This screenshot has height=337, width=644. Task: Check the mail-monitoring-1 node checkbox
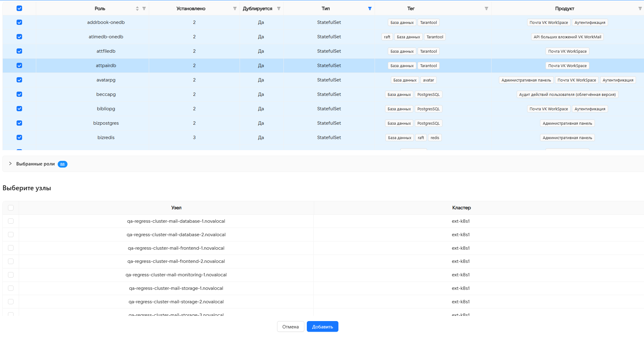[11, 275]
